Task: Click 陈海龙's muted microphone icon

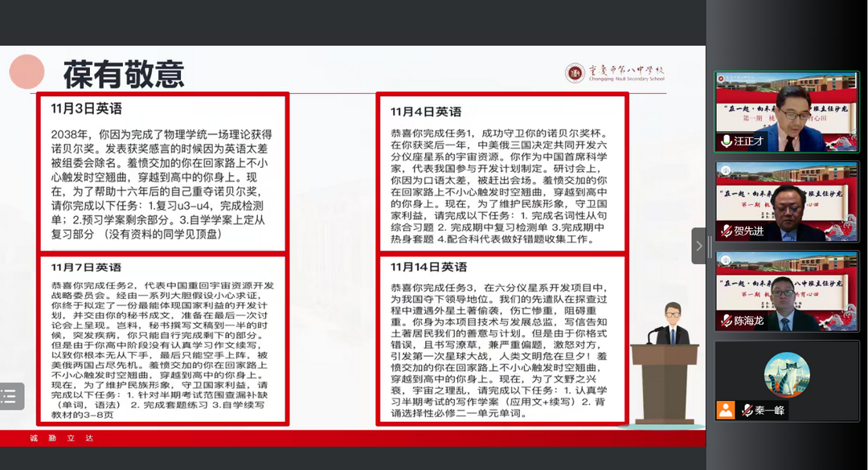Action: click(727, 321)
